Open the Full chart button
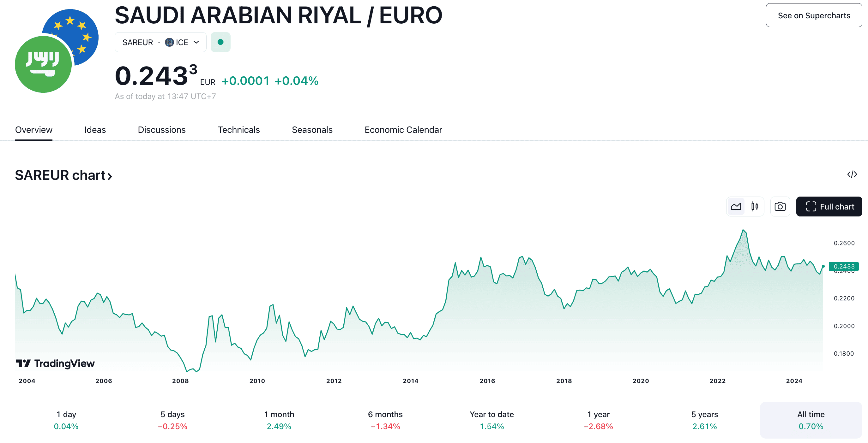The height and width of the screenshot is (443, 868). [x=829, y=206]
